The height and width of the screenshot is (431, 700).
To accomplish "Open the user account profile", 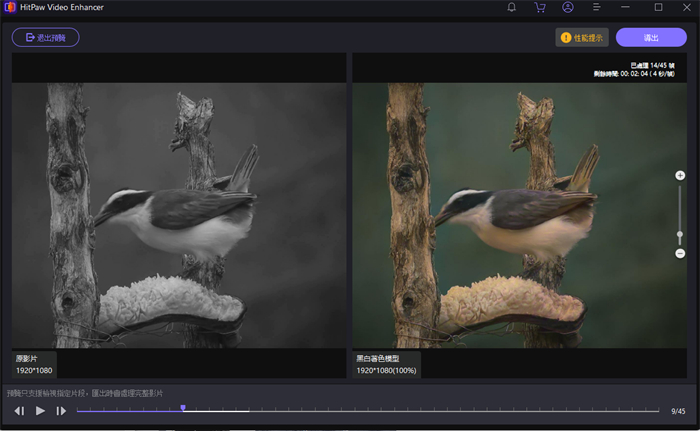I will pyautogui.click(x=568, y=7).
